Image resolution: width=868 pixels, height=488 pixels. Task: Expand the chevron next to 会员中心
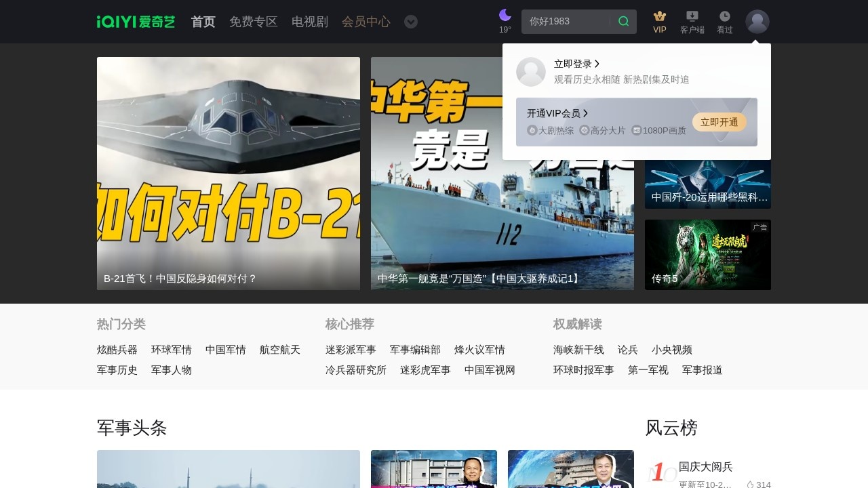pos(410,22)
